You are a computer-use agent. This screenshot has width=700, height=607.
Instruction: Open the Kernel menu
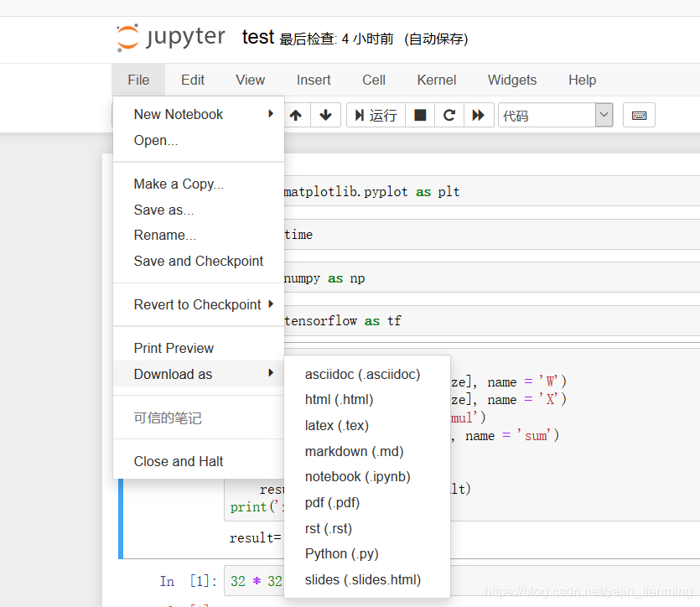(436, 80)
